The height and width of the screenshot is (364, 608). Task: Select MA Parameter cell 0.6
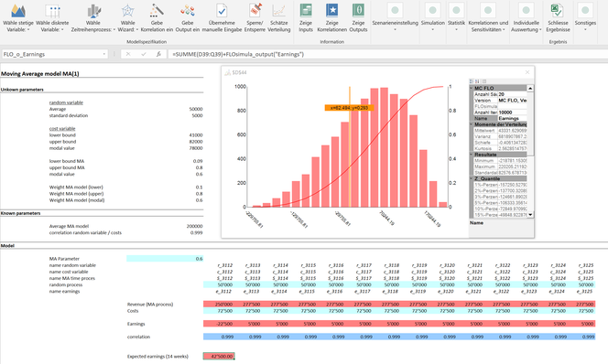click(x=165, y=259)
